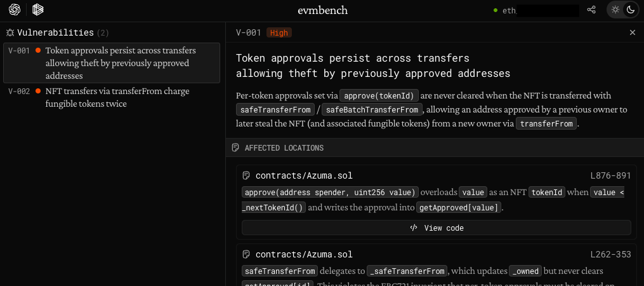Click the bug icon beside Vulnerabilities
The image size is (644, 286).
click(10, 32)
